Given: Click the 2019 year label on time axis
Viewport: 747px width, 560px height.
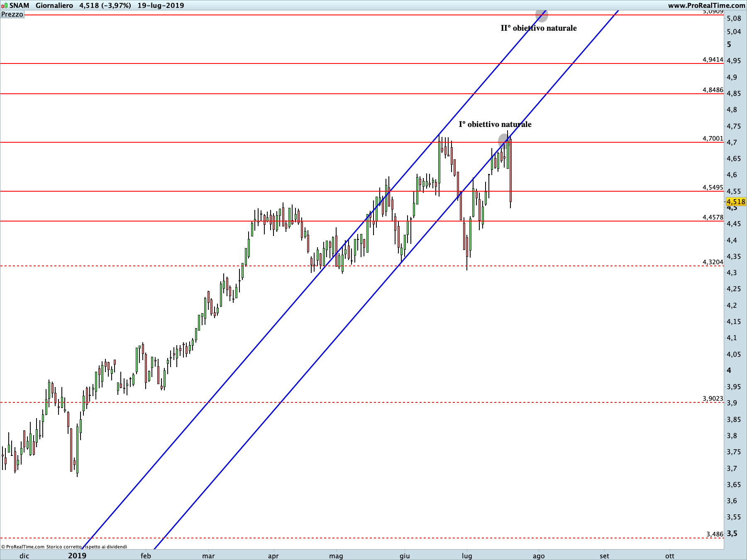Looking at the screenshot, I should pyautogui.click(x=77, y=555).
